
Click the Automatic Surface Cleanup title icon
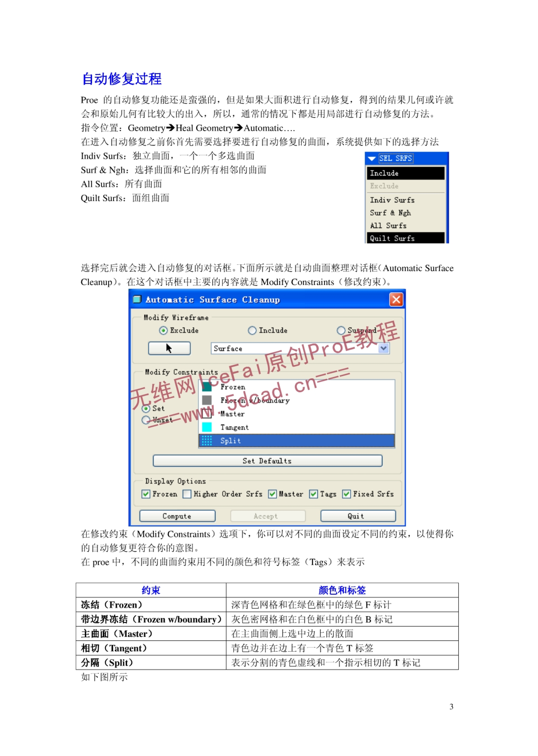point(137,299)
